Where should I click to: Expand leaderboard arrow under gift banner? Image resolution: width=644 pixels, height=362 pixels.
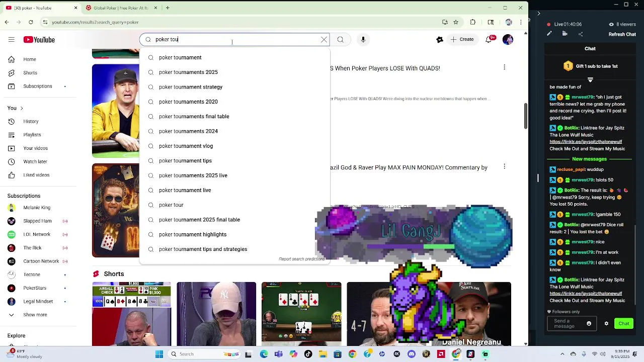pyautogui.click(x=590, y=79)
